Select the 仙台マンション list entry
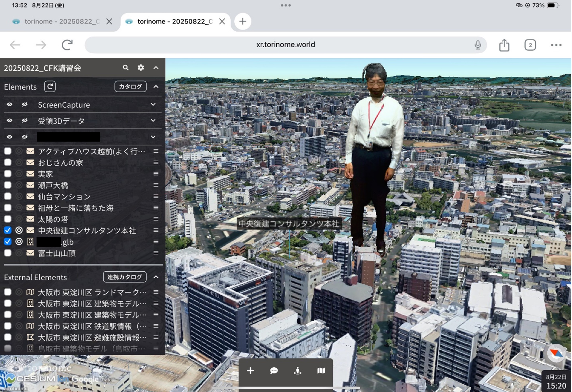 point(64,196)
